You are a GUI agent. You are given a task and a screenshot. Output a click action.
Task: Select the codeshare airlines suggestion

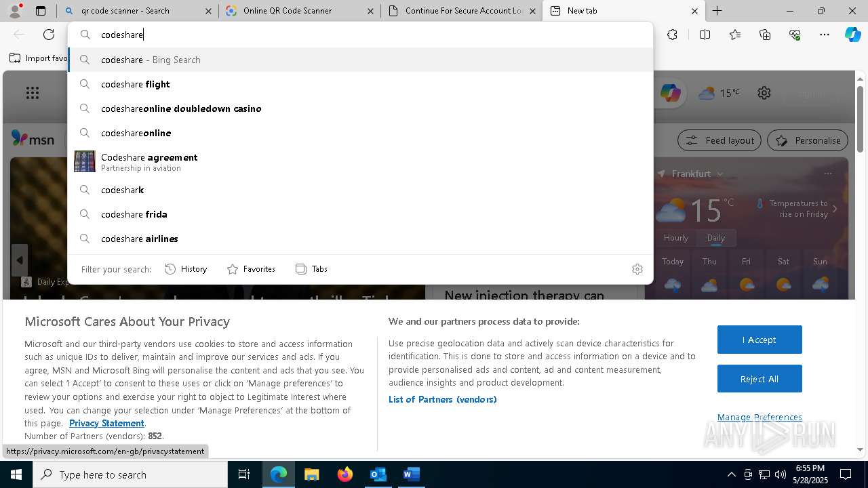(x=360, y=239)
